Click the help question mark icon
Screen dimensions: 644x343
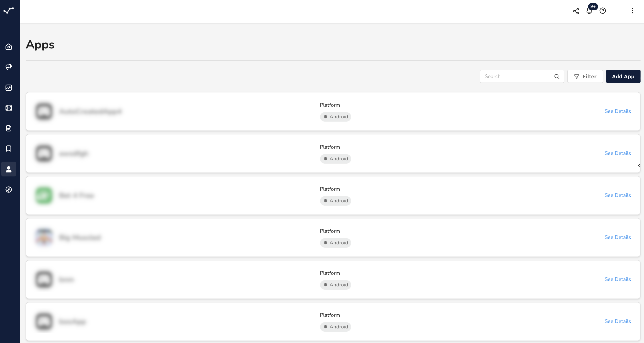tap(602, 11)
